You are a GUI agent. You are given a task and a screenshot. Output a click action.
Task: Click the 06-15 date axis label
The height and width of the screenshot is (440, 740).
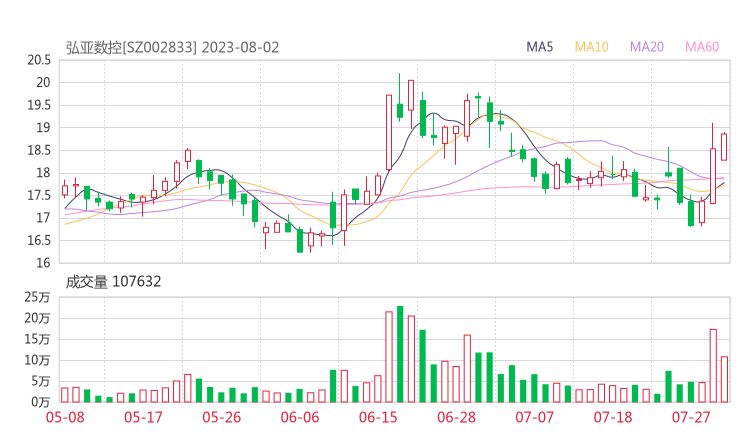378,417
